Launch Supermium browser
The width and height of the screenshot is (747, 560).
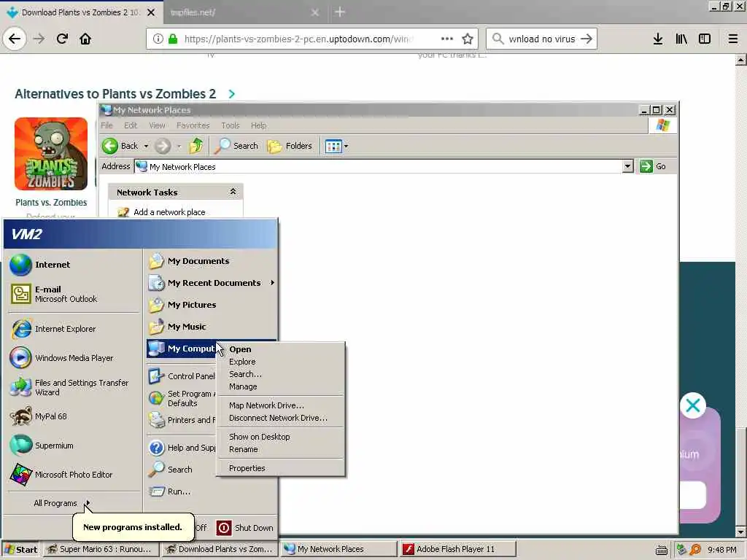(73, 446)
